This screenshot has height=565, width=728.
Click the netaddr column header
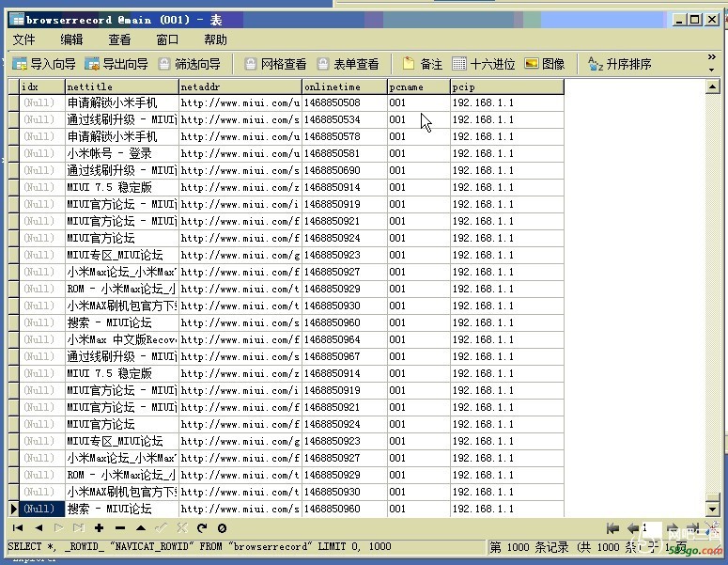(240, 86)
